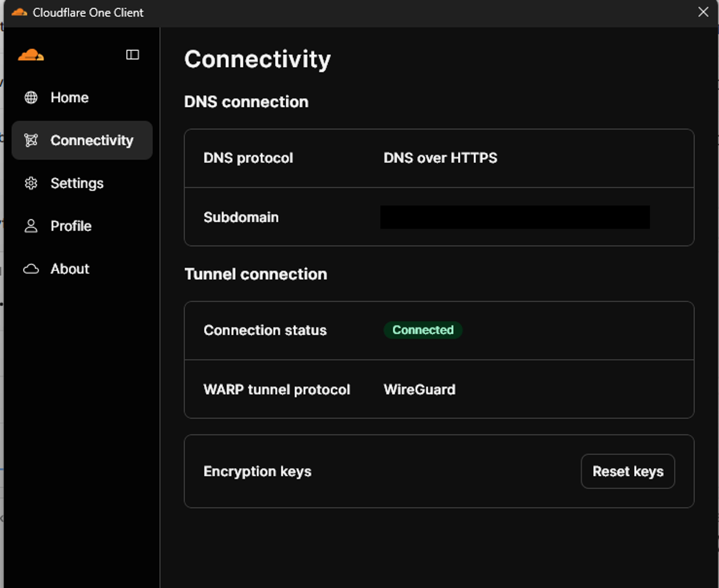Select Connectivity in the sidebar

(x=82, y=140)
